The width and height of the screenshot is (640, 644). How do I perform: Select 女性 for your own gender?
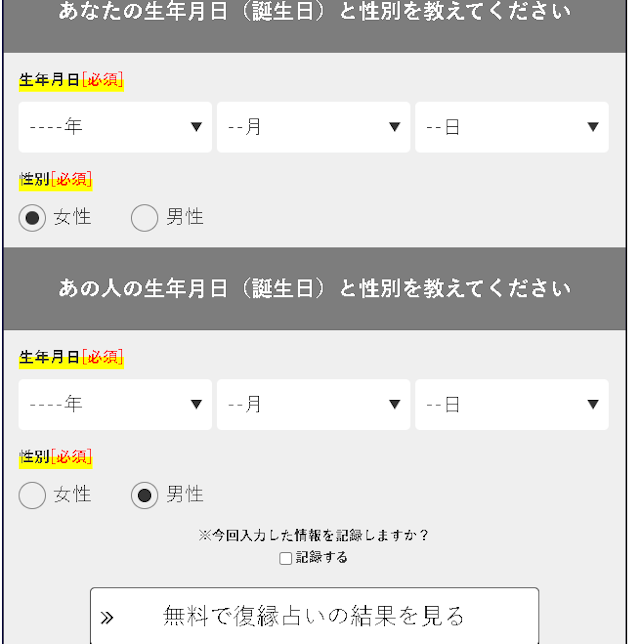33,217
